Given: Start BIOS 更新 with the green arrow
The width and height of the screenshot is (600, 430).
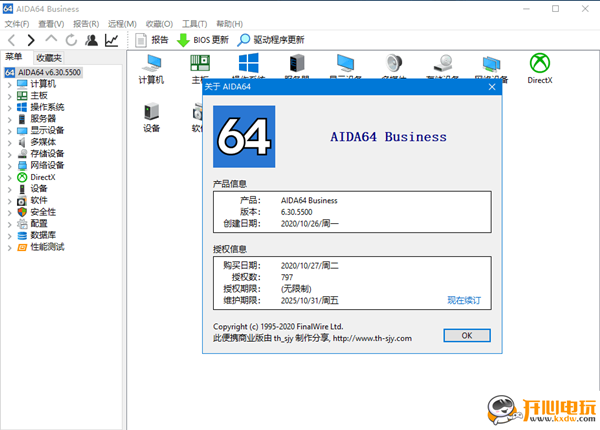Looking at the screenshot, I should click(203, 40).
